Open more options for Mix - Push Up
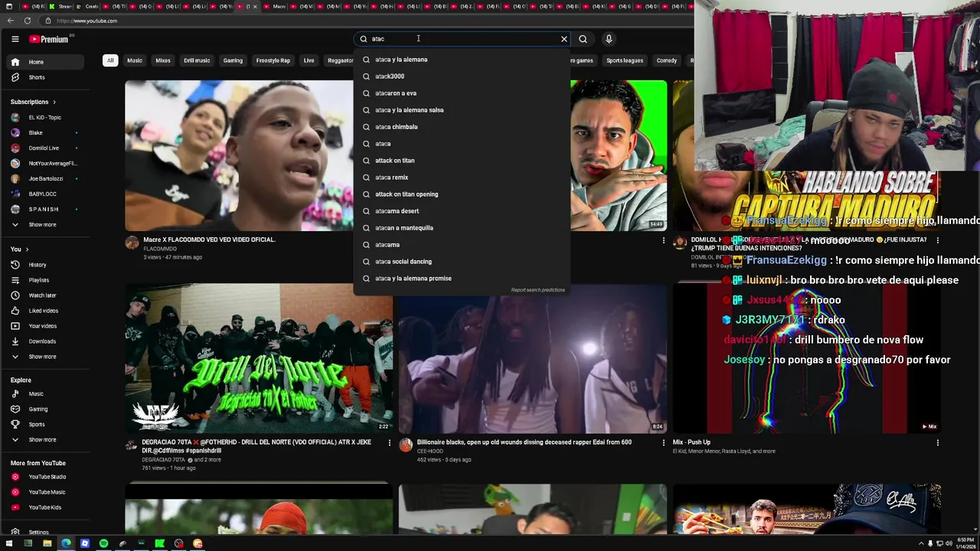 pos(937,442)
